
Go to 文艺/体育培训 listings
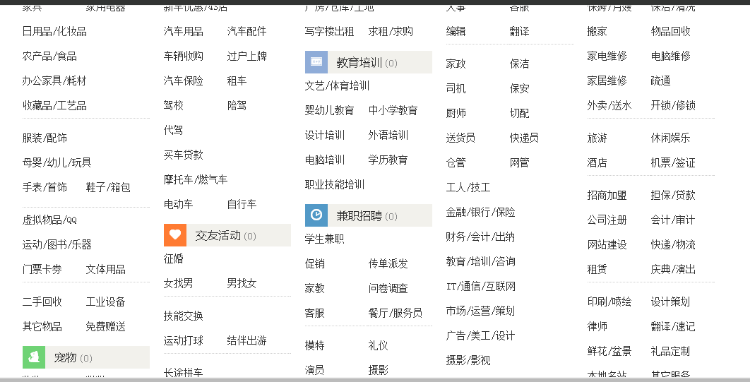point(337,86)
